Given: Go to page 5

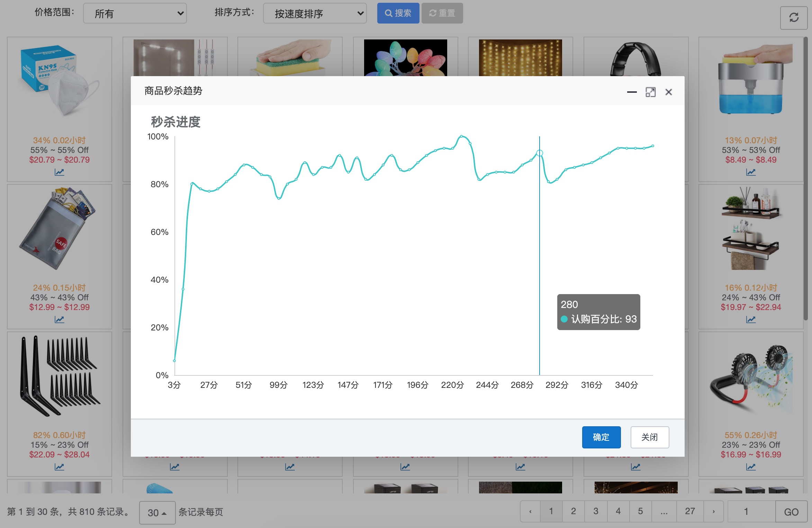Looking at the screenshot, I should click(x=640, y=511).
